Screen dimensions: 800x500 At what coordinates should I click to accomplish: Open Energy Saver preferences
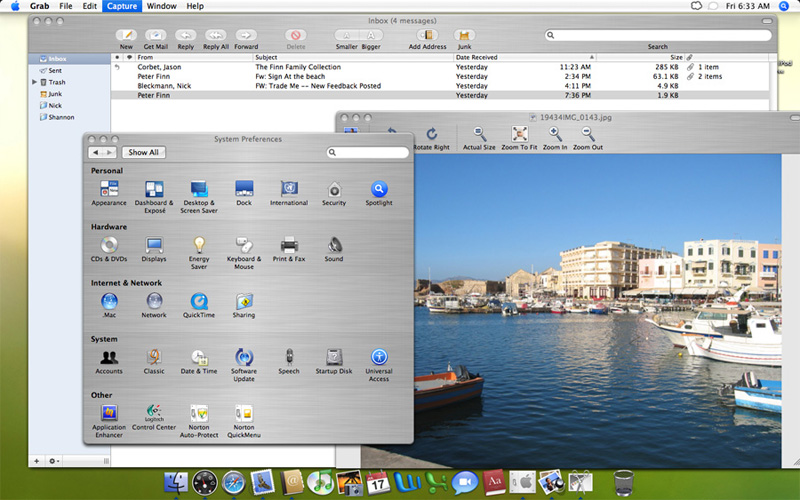tap(199, 245)
